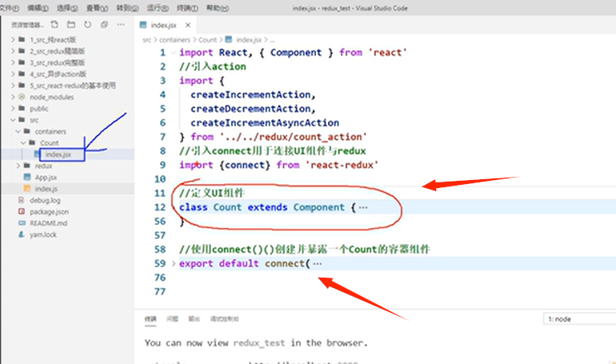Open the 查看 (View) menu
Screen dimensions: 616x364
pyautogui.click(x=97, y=8)
